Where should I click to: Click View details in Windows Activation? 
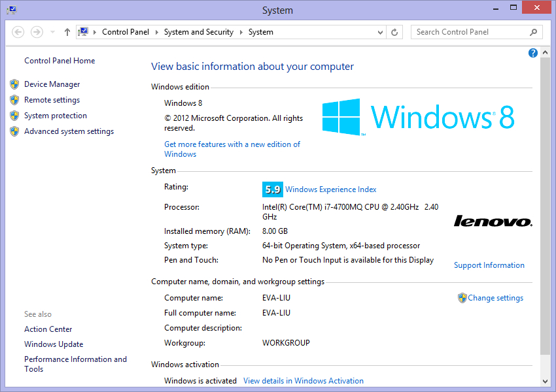(x=303, y=381)
